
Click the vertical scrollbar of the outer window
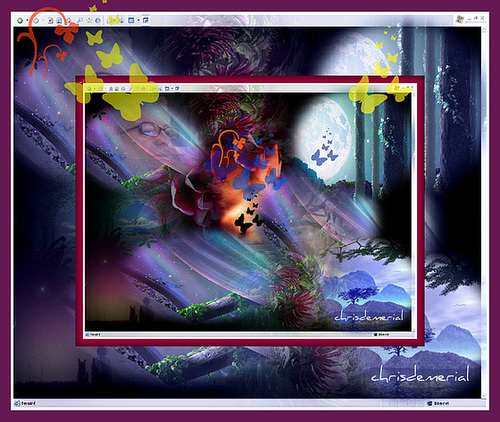point(484,213)
